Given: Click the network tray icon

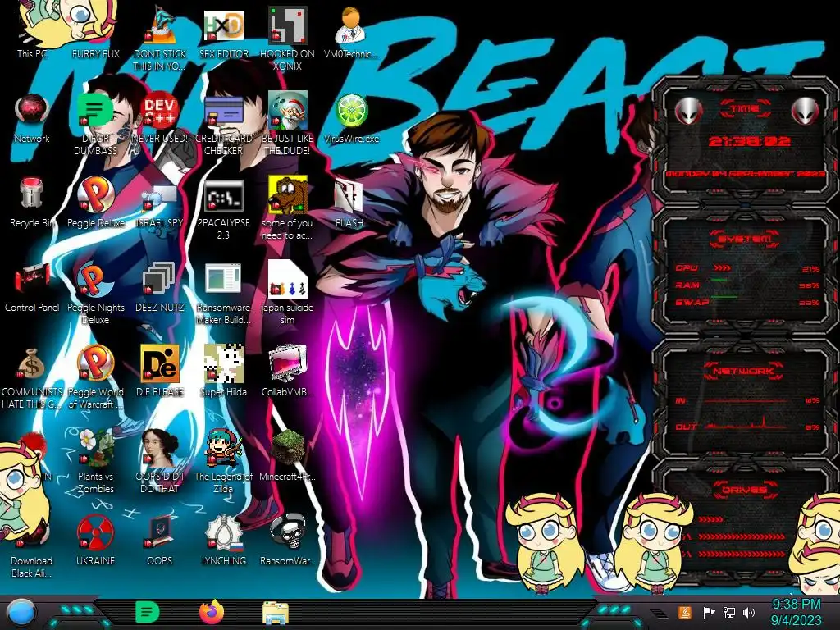Looking at the screenshot, I should 729,612.
